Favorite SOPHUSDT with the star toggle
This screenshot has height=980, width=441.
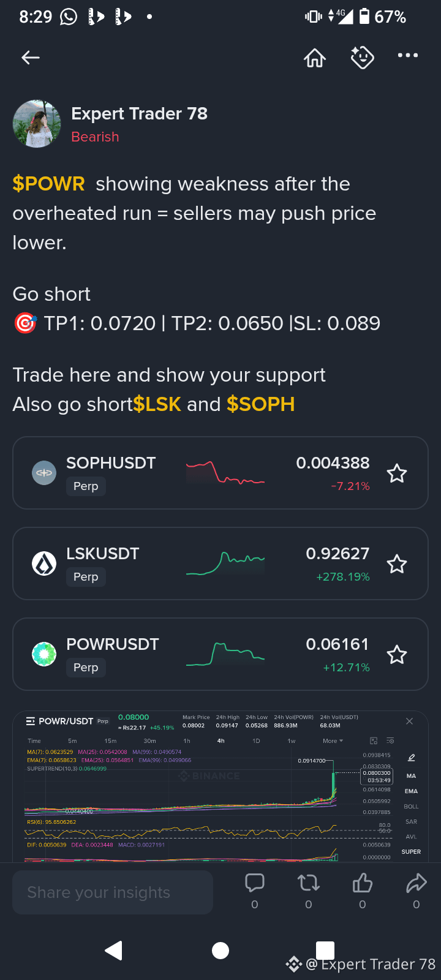397,473
